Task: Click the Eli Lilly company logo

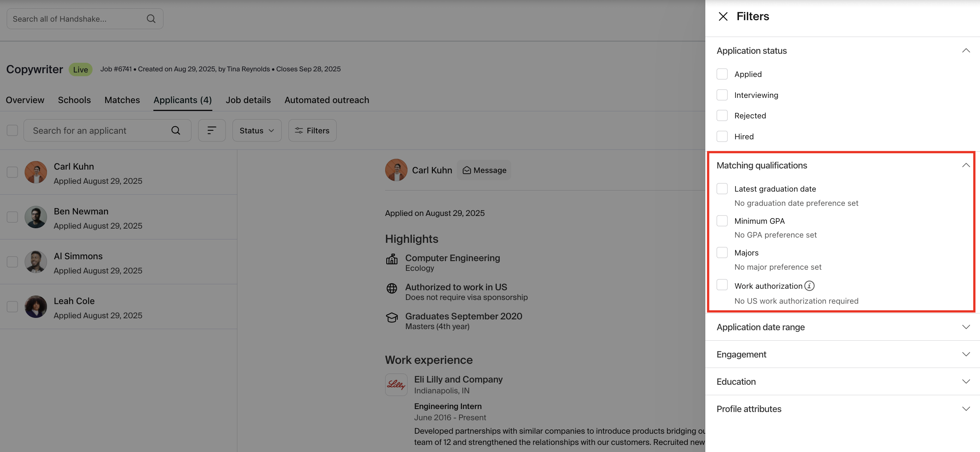Action: (396, 384)
